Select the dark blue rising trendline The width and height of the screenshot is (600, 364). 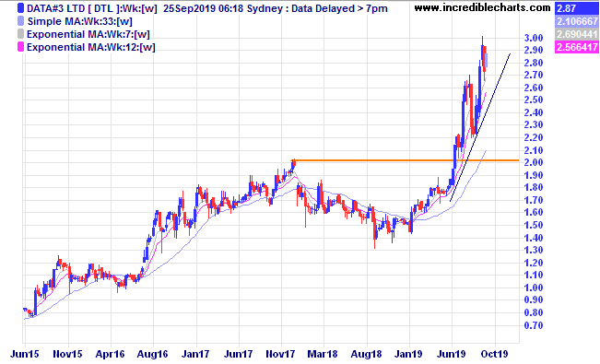[480, 127]
